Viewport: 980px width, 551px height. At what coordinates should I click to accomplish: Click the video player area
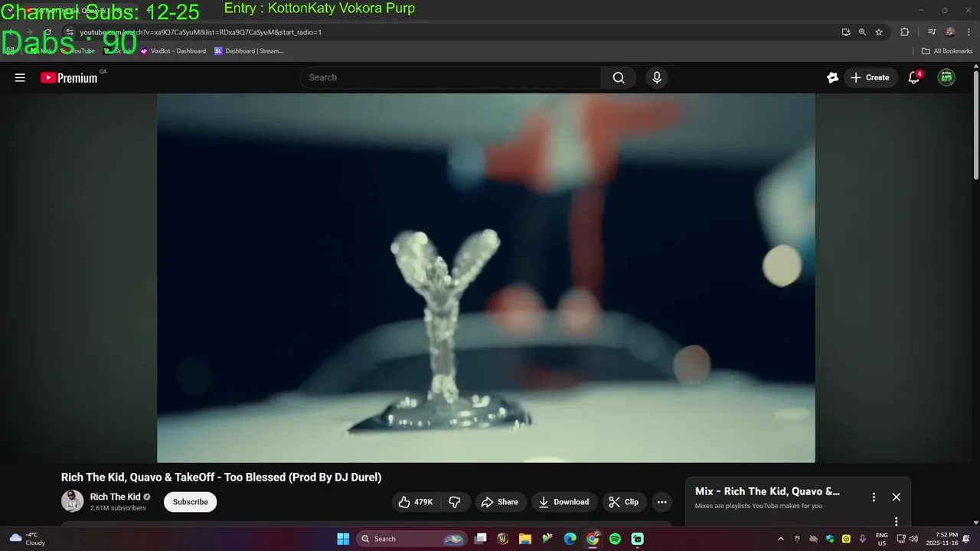point(486,278)
